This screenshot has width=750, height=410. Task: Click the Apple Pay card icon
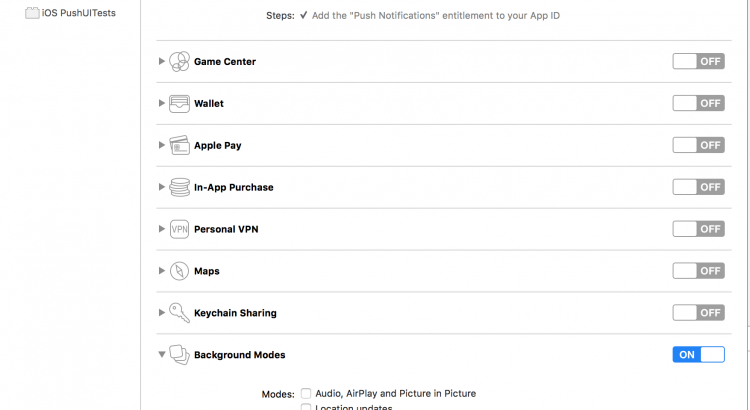[x=180, y=145]
